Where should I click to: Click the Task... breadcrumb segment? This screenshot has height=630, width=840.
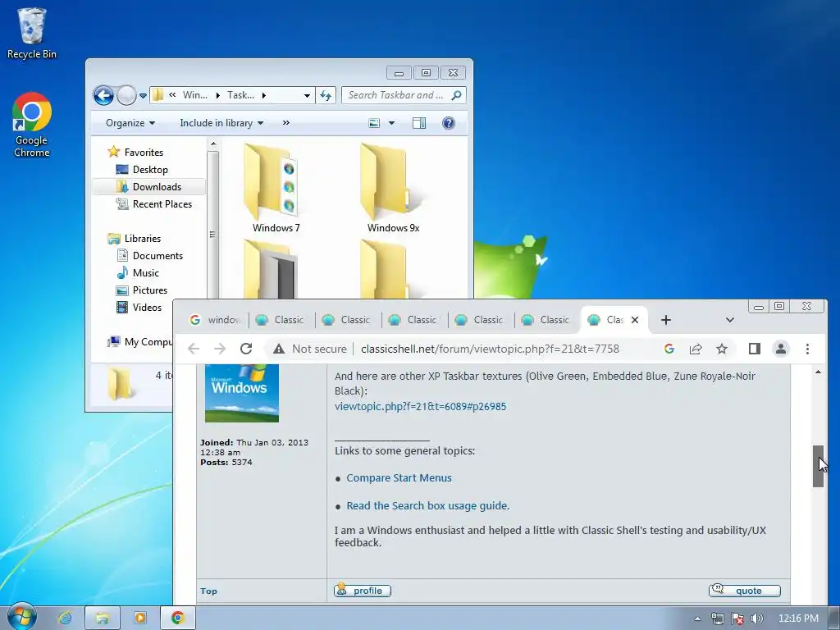point(240,95)
